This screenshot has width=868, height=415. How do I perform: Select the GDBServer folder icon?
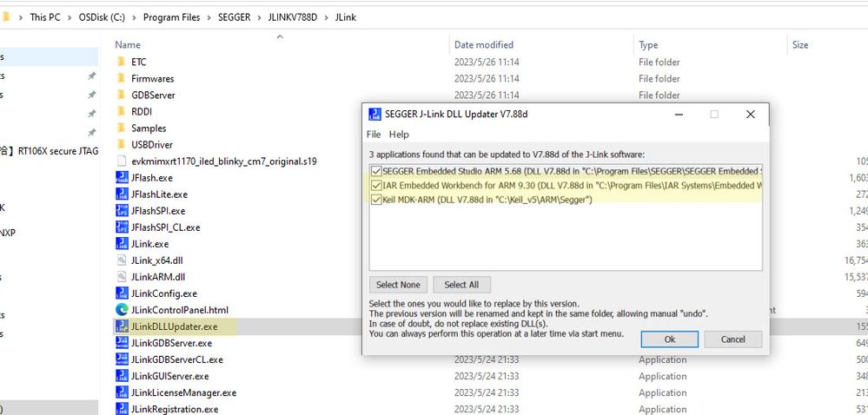[122, 96]
